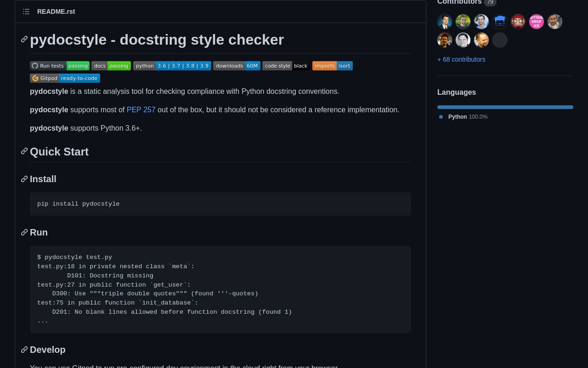Viewport: 588px width, 368px height.
Task: Click the downloads 60M badge
Action: click(237, 66)
